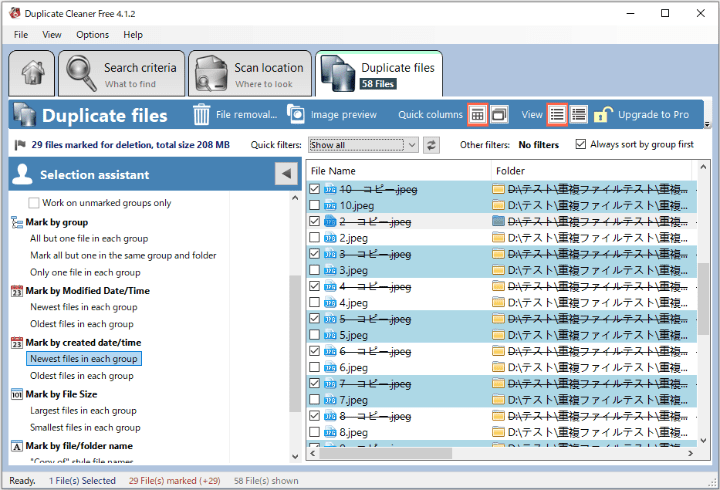Open Image preview icon
The height and width of the screenshot is (490, 720).
point(296,114)
